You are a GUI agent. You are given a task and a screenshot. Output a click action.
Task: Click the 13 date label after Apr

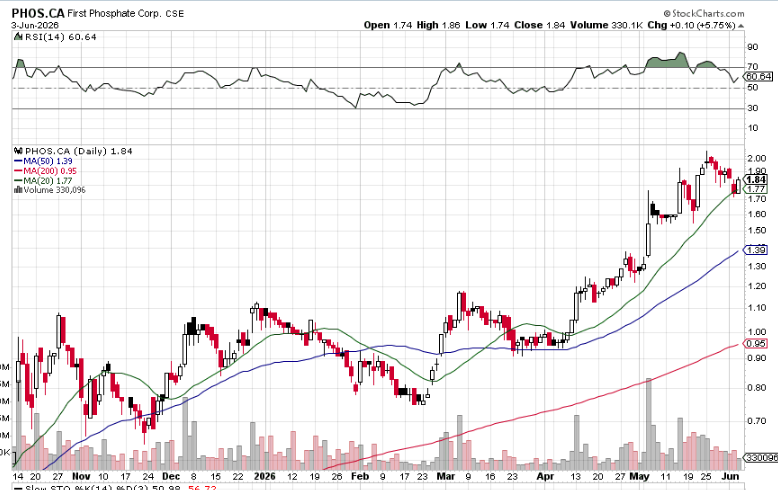coord(575,476)
